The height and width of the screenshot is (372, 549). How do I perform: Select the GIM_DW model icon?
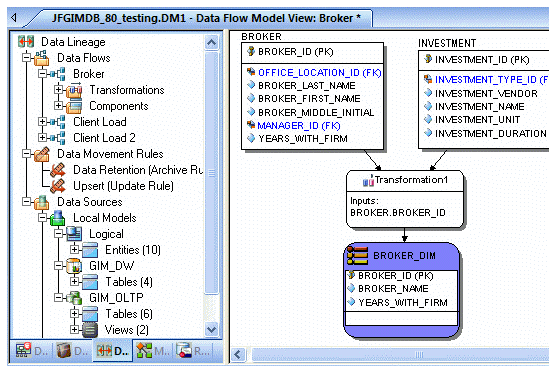[x=74, y=266]
